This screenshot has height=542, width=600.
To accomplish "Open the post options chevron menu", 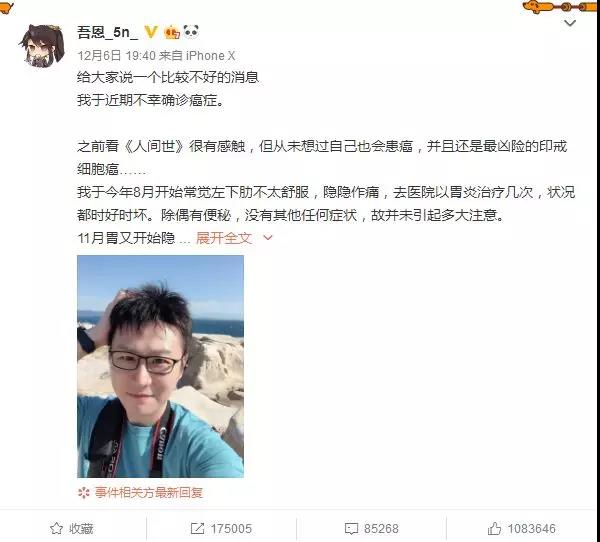I will 570,23.
